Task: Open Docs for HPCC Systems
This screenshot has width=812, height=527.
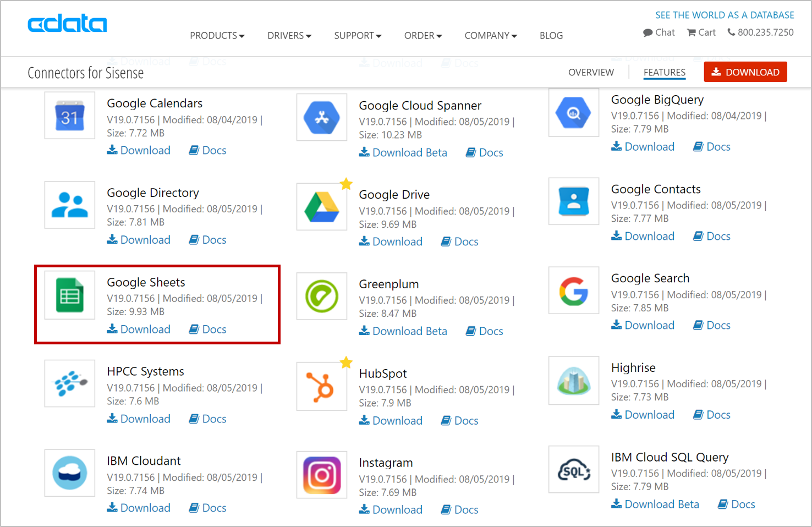Action: [x=207, y=419]
